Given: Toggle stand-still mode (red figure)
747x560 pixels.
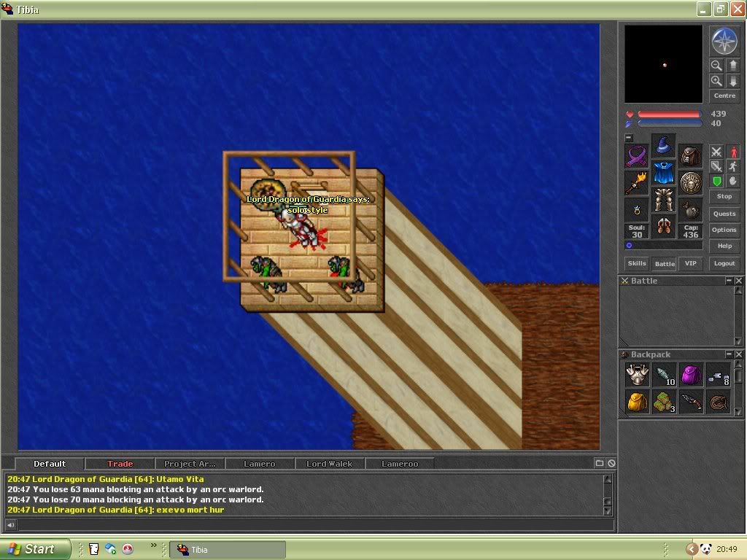Looking at the screenshot, I should click(732, 152).
